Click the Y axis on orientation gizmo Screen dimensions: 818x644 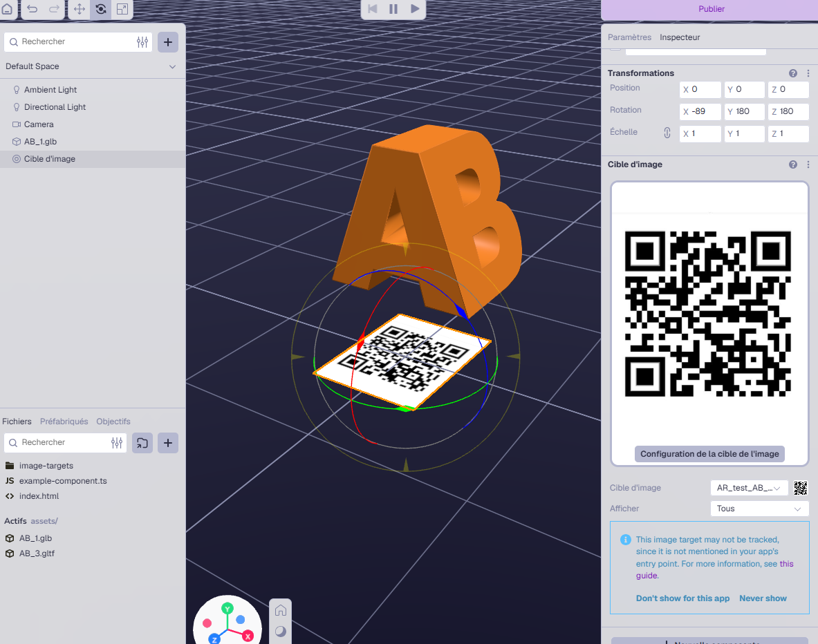[227, 609]
